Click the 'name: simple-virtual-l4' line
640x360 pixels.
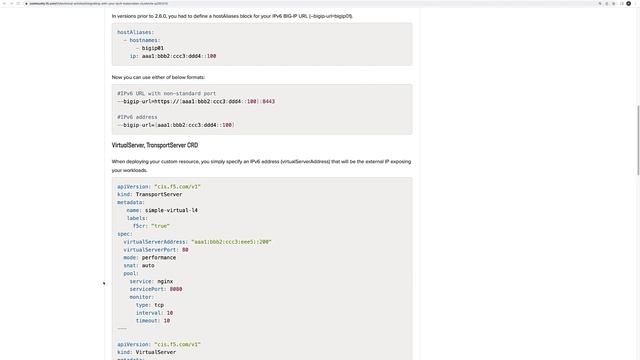[x=162, y=210]
